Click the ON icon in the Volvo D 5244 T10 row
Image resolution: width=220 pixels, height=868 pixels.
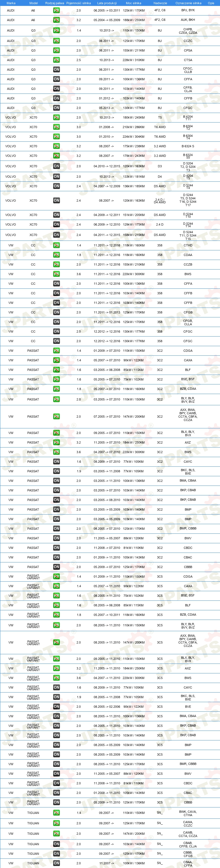click(x=57, y=215)
